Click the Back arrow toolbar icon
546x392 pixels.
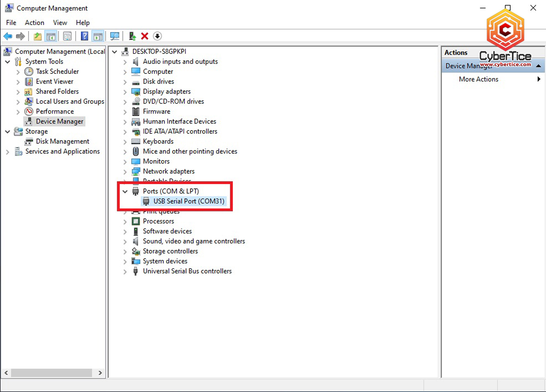(x=8, y=36)
